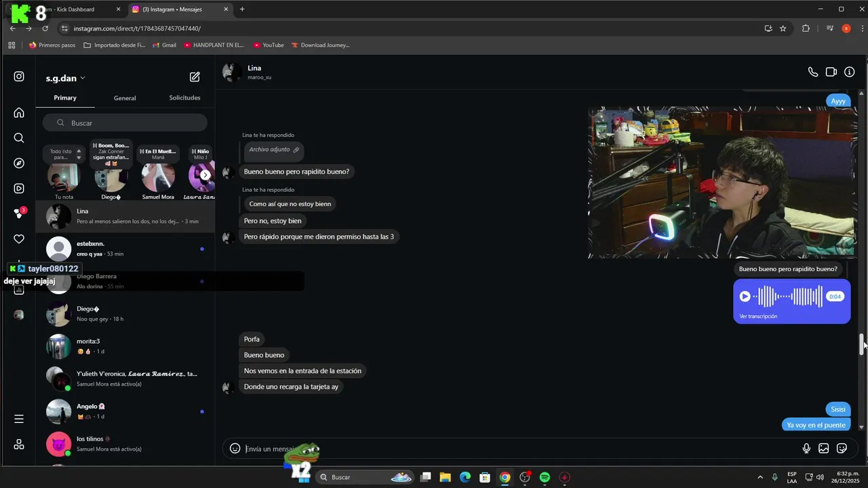Image resolution: width=868 pixels, height=488 pixels.
Task: Open Lina's profile from chat header name
Action: point(254,68)
